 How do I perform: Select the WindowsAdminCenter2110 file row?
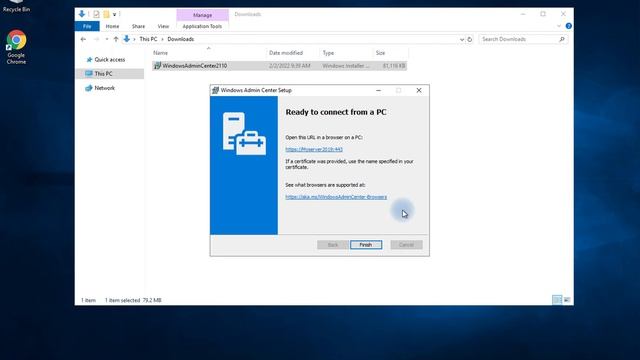pyautogui.click(x=280, y=66)
